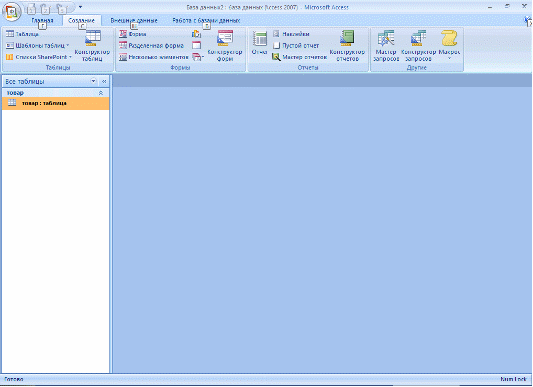This screenshot has width=533, height=387.
Task: Click the pivot chart form icon
Action: click(196, 34)
